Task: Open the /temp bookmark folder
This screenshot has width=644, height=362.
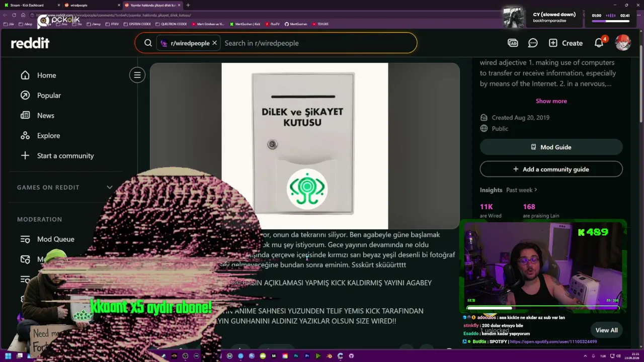Action: click(94, 24)
